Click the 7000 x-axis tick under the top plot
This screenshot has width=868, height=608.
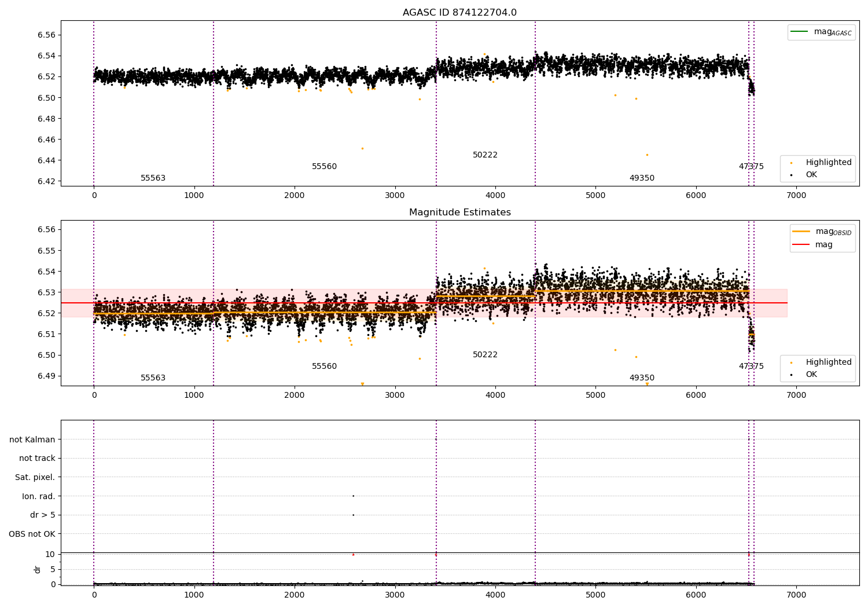796,196
